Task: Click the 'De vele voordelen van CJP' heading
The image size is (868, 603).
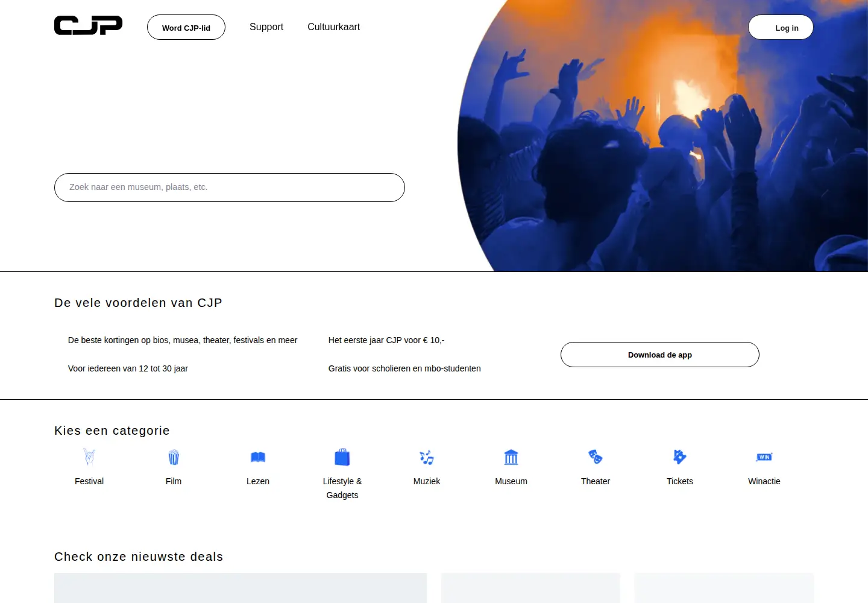Action: (138, 303)
